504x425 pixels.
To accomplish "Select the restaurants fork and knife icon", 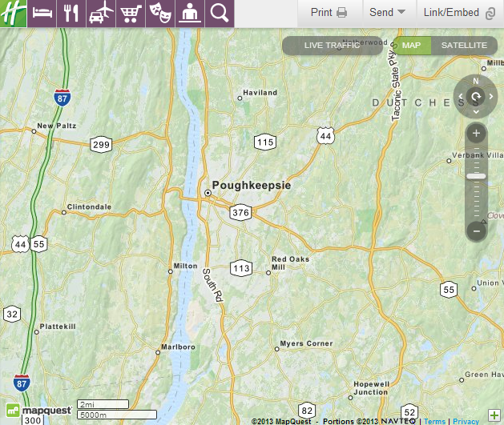I will [71, 14].
